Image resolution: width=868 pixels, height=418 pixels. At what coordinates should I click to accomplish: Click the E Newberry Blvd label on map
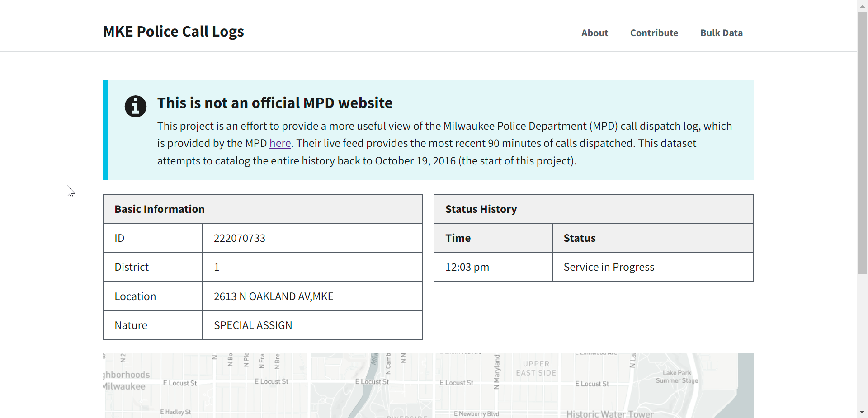point(476,414)
